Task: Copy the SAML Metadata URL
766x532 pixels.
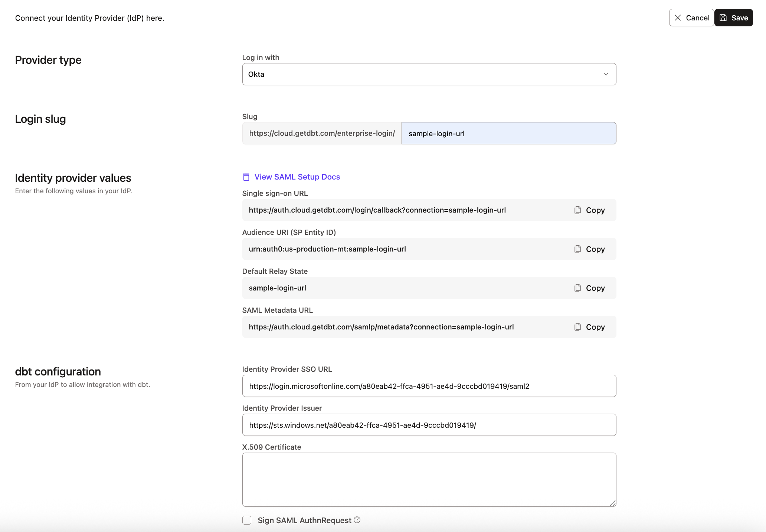Action: (x=589, y=327)
